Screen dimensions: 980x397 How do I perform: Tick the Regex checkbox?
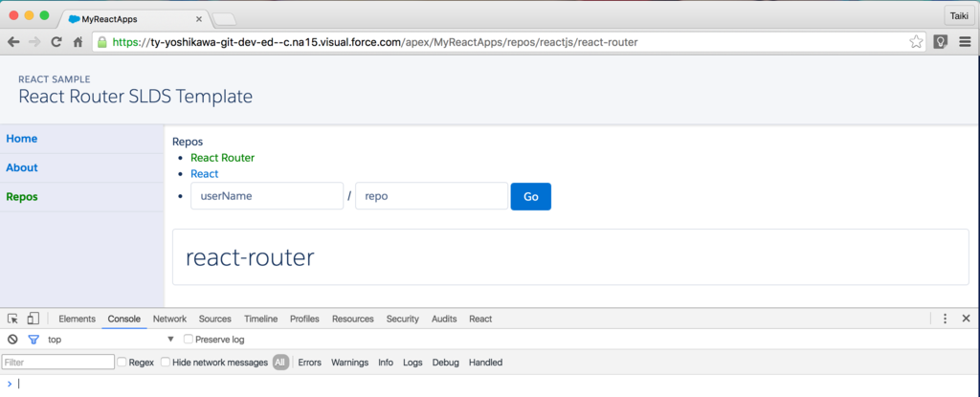pos(122,362)
